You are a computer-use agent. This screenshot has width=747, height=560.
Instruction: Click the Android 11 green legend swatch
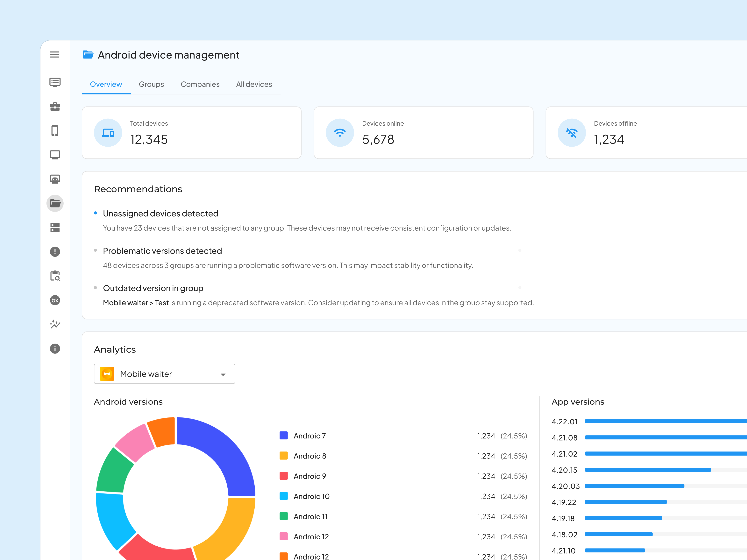tap(284, 516)
